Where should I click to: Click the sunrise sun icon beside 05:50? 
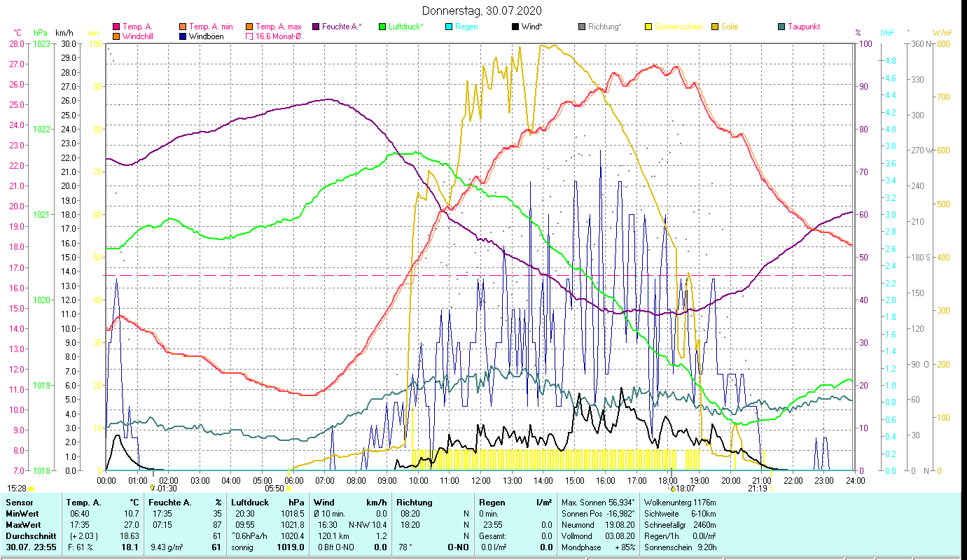[288, 489]
